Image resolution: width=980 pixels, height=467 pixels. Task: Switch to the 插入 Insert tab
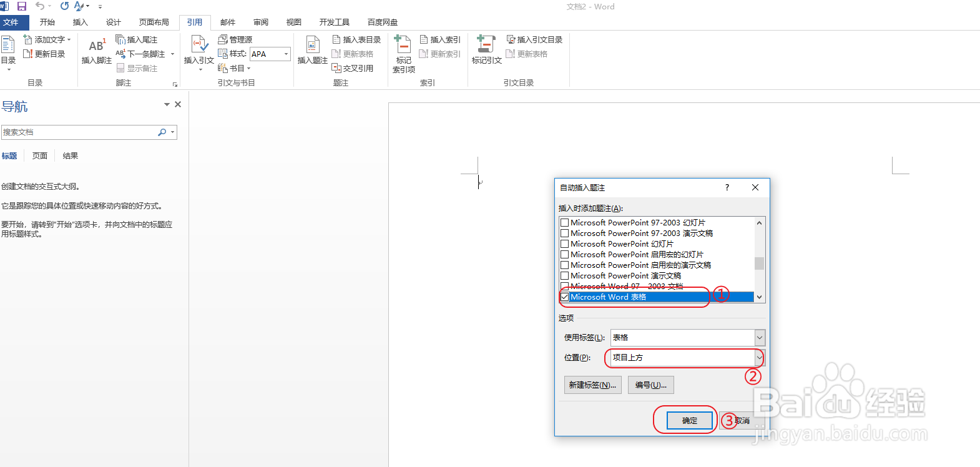click(x=81, y=22)
